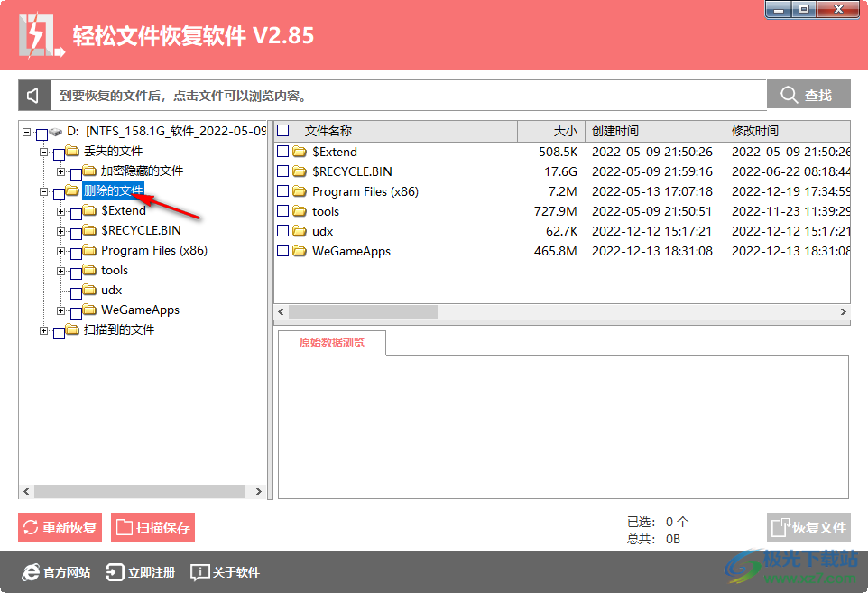Click the WeGameApps folder icon in the tree
The height and width of the screenshot is (593, 868).
point(89,310)
